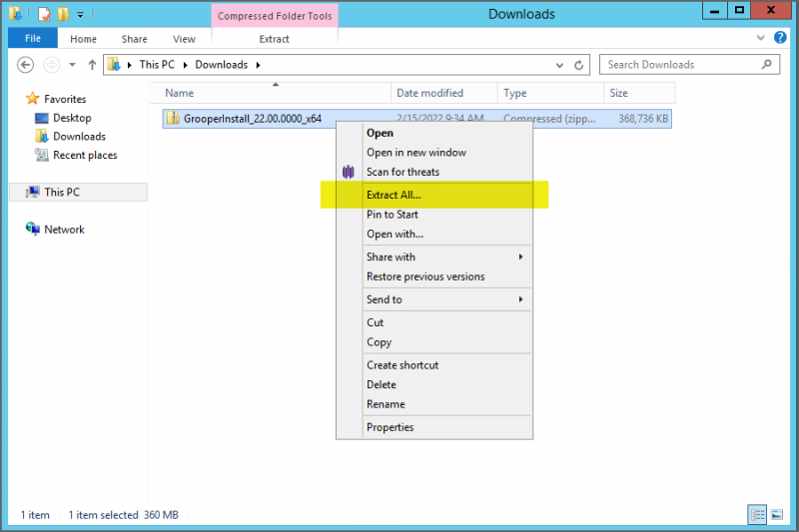Select Network in navigation pane
The height and width of the screenshot is (532, 799).
(64, 230)
